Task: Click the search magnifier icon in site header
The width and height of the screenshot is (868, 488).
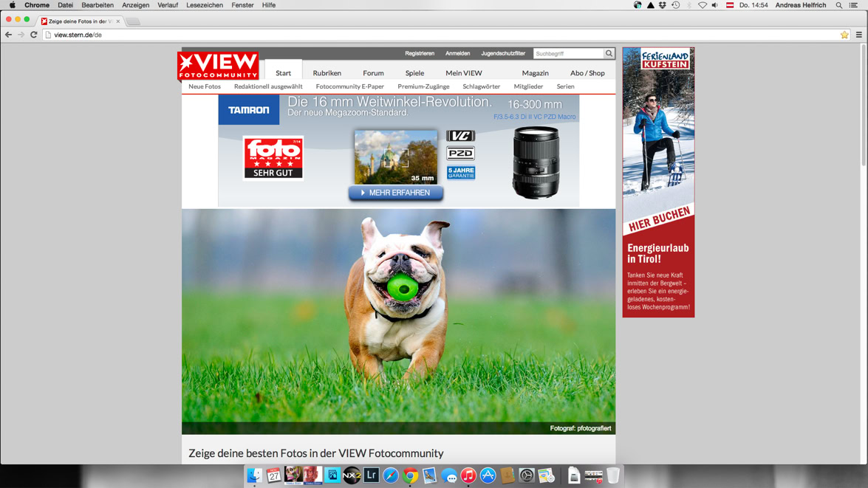Action: (x=609, y=54)
